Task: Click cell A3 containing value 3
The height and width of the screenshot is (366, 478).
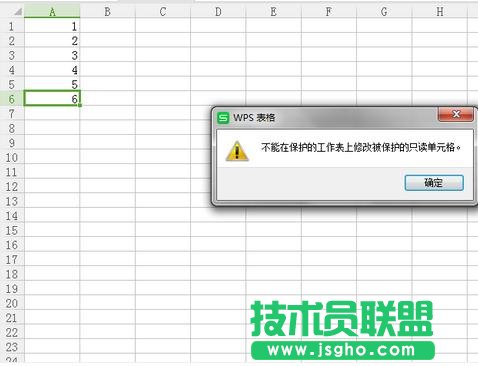Action: point(52,55)
